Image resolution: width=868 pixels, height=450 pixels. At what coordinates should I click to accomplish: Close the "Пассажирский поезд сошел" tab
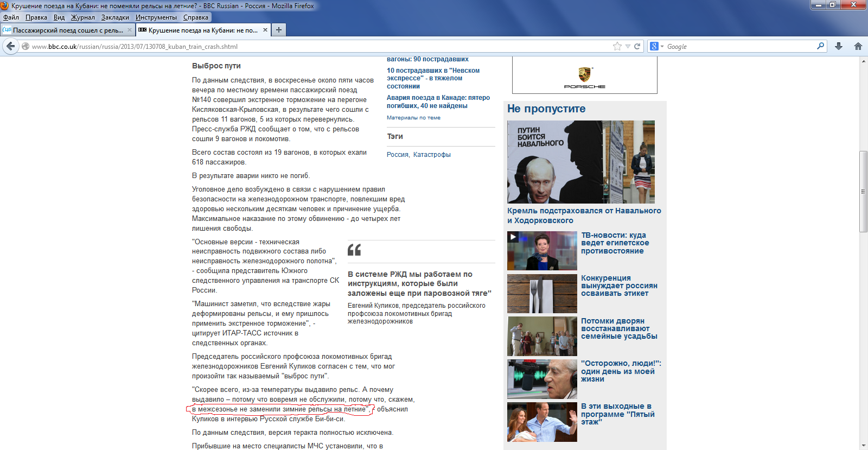(x=130, y=30)
